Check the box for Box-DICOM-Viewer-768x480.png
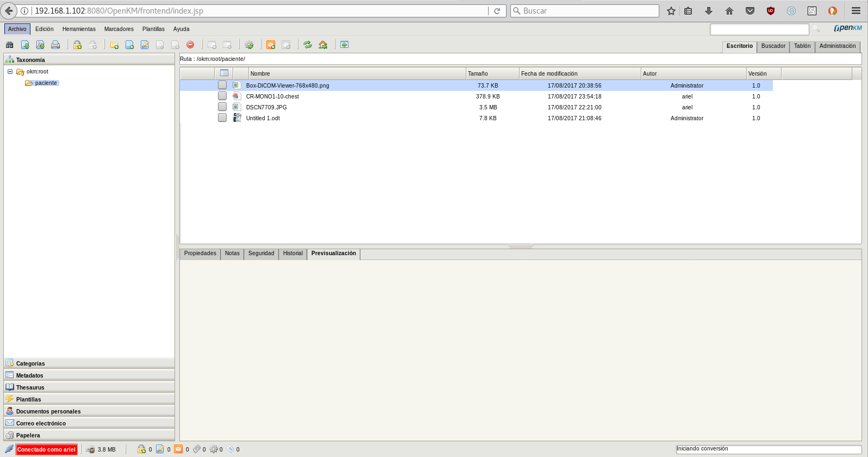Image resolution: width=868 pixels, height=457 pixels. point(222,85)
